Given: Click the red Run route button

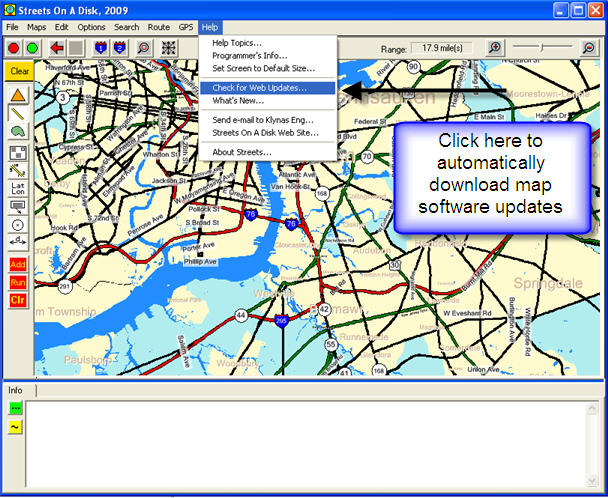Looking at the screenshot, I should 18,282.
